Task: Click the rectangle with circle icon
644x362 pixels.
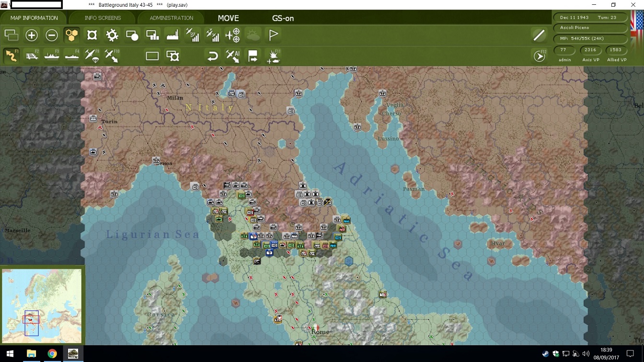Action: tap(132, 35)
